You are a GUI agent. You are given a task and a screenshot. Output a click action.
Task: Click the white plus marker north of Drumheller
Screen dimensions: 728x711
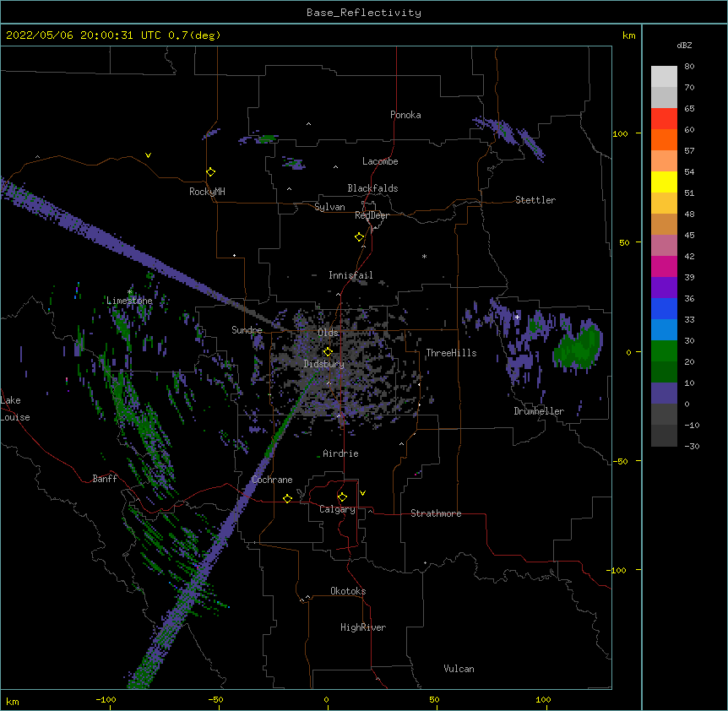(x=517, y=317)
